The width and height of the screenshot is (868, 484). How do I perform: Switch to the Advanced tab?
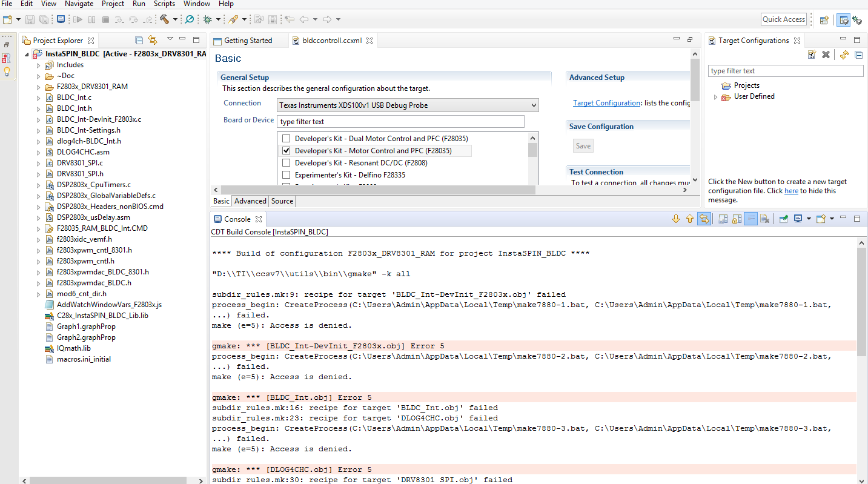[x=250, y=201]
